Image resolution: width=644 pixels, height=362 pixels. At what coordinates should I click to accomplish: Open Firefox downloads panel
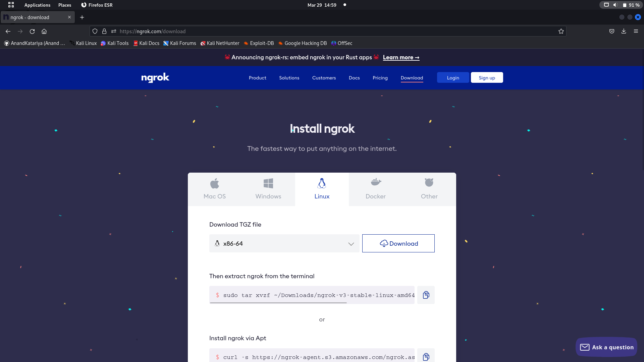click(624, 31)
